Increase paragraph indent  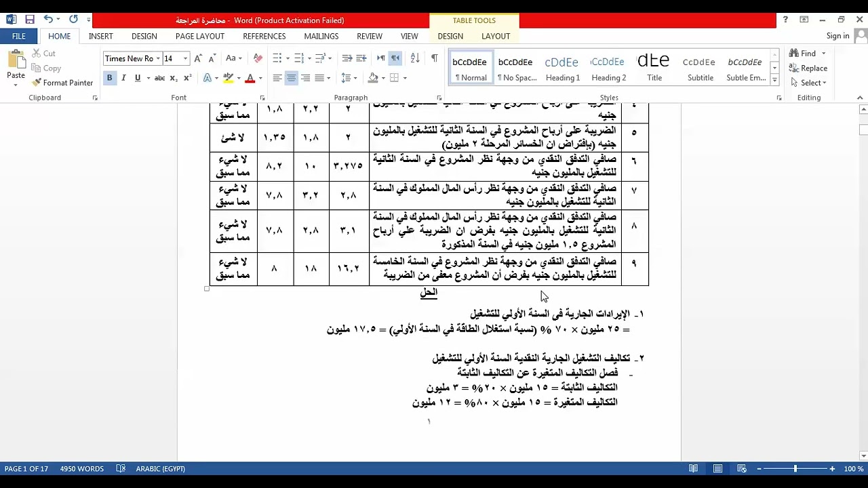pyautogui.click(x=361, y=58)
